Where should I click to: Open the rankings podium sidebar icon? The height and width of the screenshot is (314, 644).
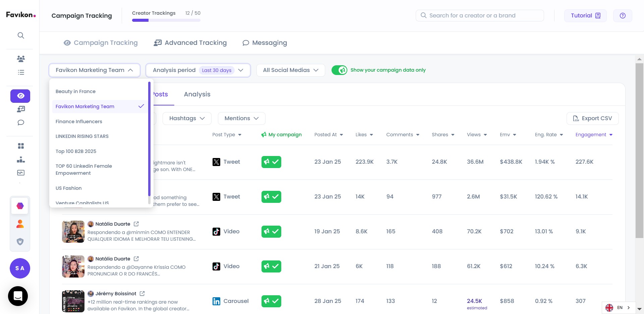pyautogui.click(x=21, y=159)
